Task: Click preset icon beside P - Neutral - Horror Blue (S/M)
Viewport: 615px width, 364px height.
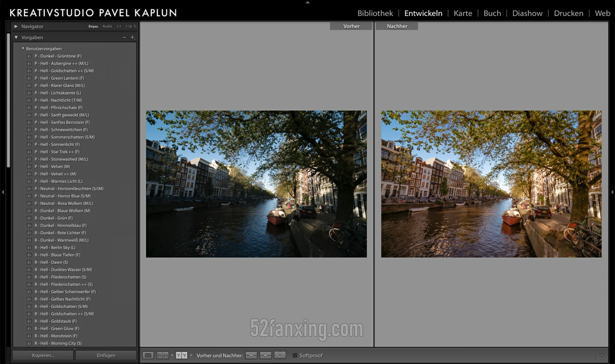Action: (29, 196)
